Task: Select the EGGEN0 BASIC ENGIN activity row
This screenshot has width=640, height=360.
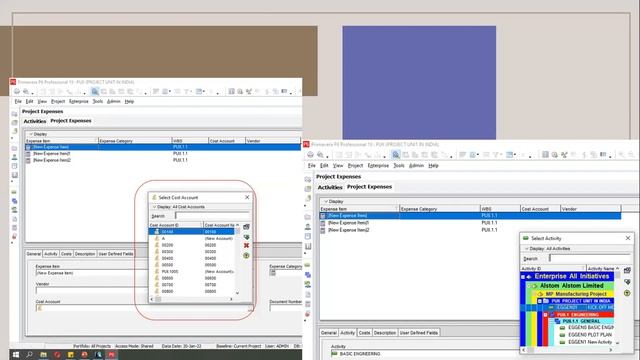Action: 587,328
